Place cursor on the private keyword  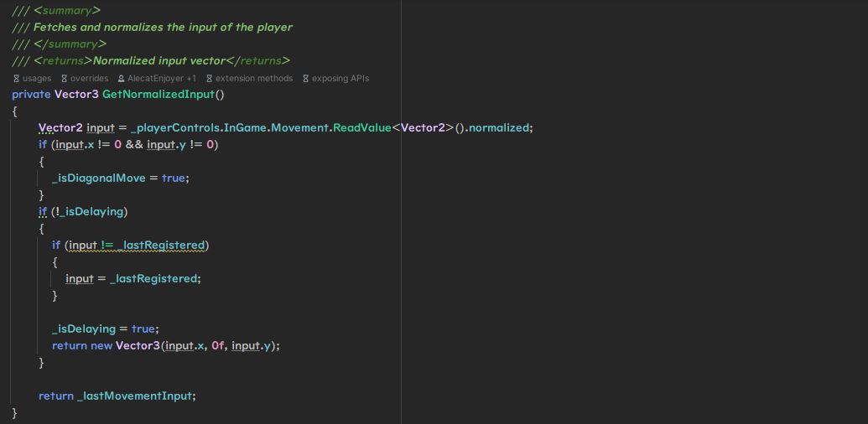[x=31, y=94]
